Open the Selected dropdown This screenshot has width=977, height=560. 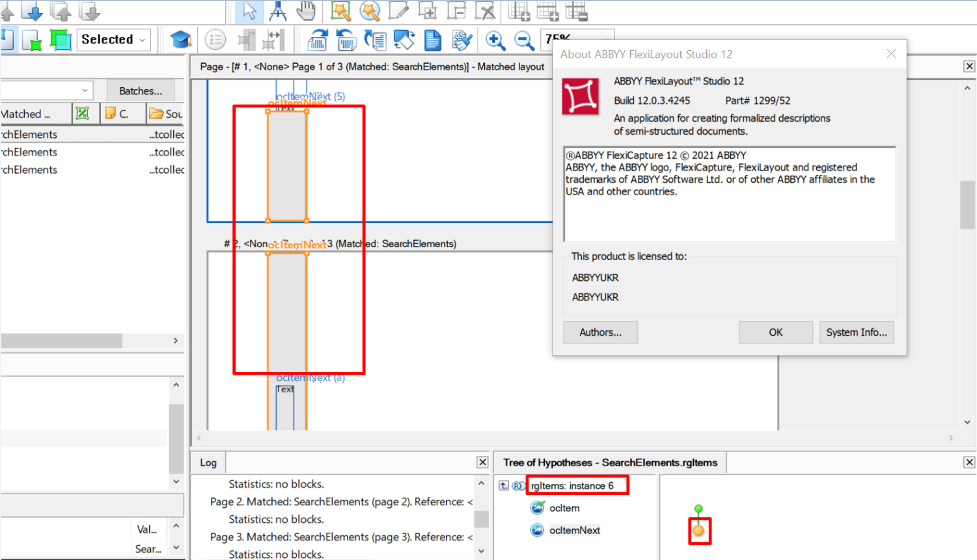coord(114,40)
